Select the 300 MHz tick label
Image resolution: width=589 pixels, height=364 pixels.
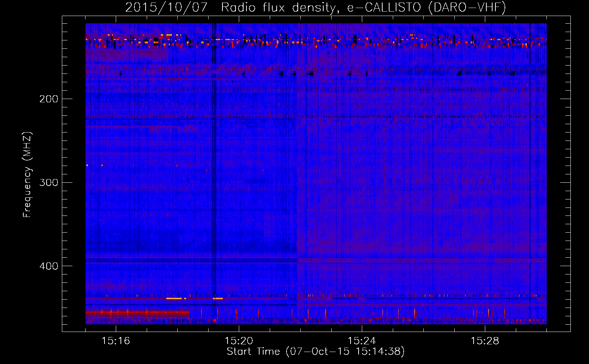tap(48, 182)
